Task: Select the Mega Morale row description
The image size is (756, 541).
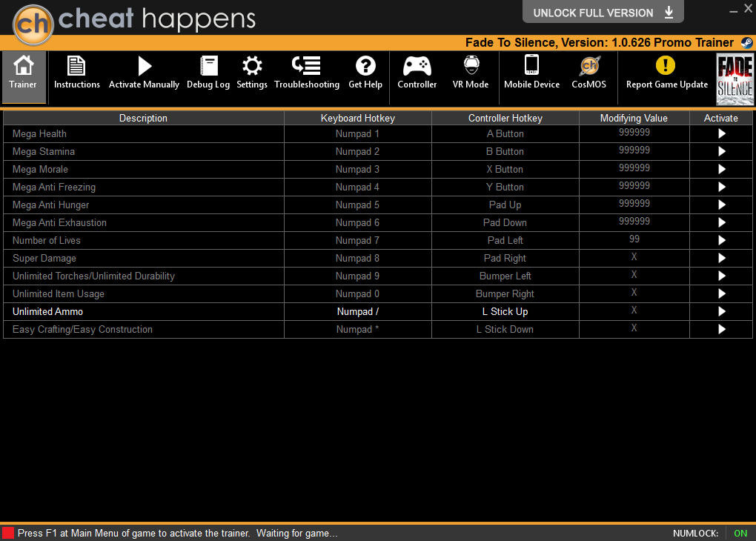Action: pyautogui.click(x=144, y=170)
